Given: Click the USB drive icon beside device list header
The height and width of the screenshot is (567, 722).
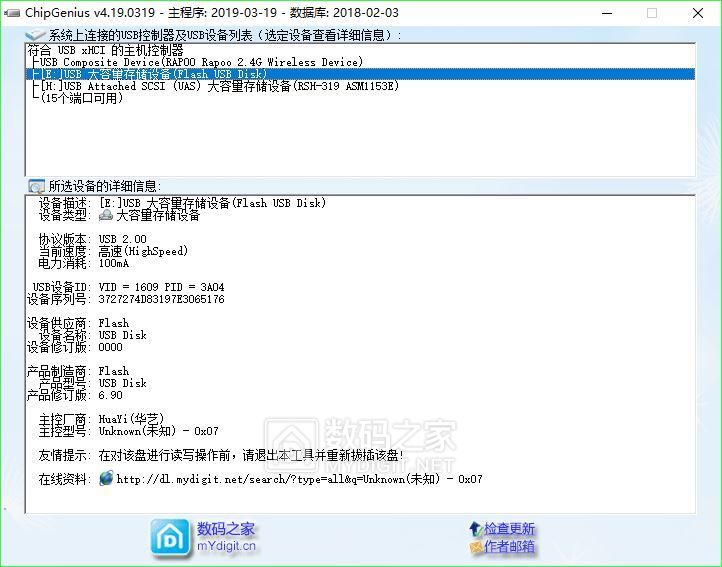Looking at the screenshot, I should (x=35, y=35).
